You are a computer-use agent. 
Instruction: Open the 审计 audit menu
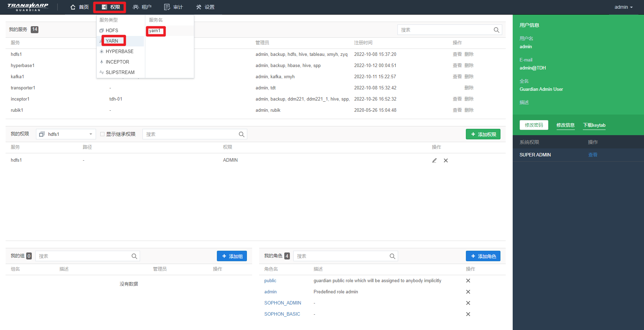[x=174, y=7]
